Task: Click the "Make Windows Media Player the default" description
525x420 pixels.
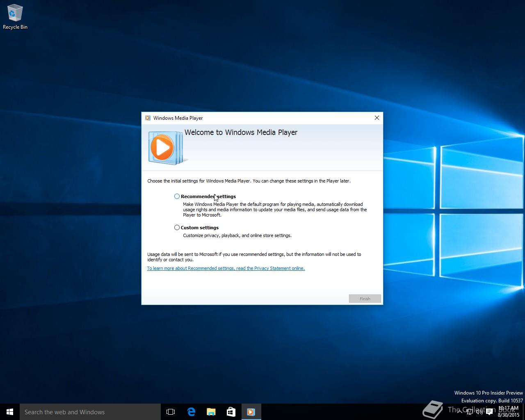Action: point(275,210)
